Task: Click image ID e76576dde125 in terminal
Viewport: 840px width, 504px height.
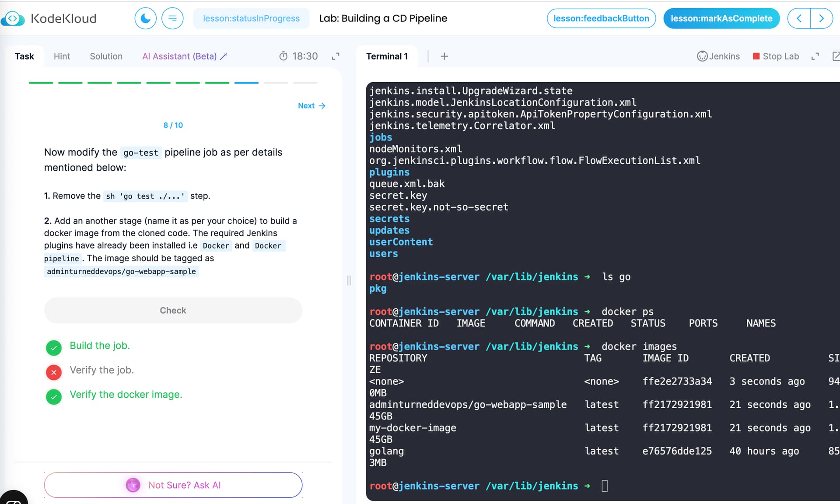Action: coord(677,451)
